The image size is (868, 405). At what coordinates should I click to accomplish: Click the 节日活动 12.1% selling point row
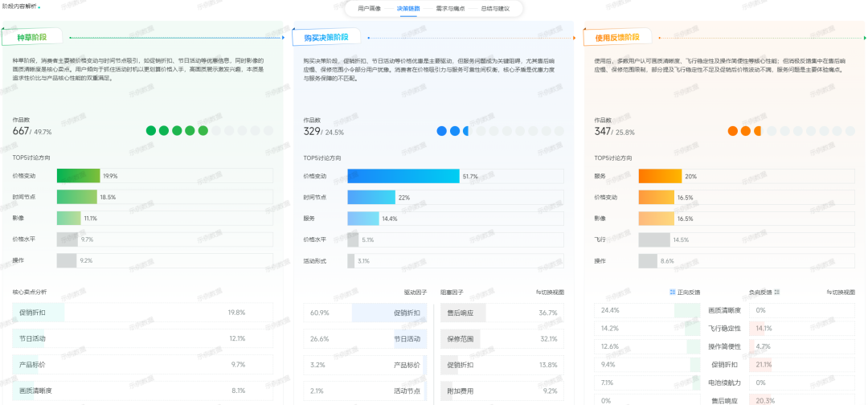(143, 338)
